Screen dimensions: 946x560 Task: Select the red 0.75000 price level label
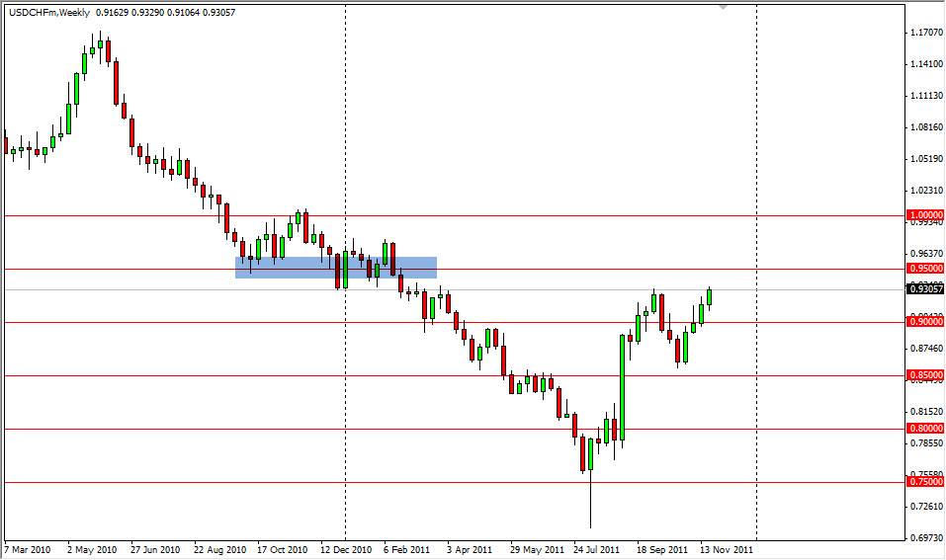click(924, 482)
